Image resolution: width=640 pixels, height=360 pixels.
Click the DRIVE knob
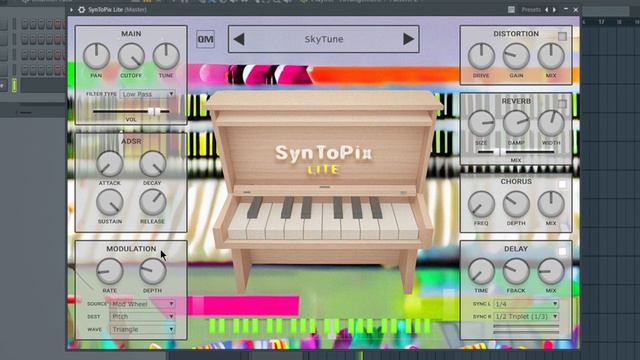tap(481, 56)
